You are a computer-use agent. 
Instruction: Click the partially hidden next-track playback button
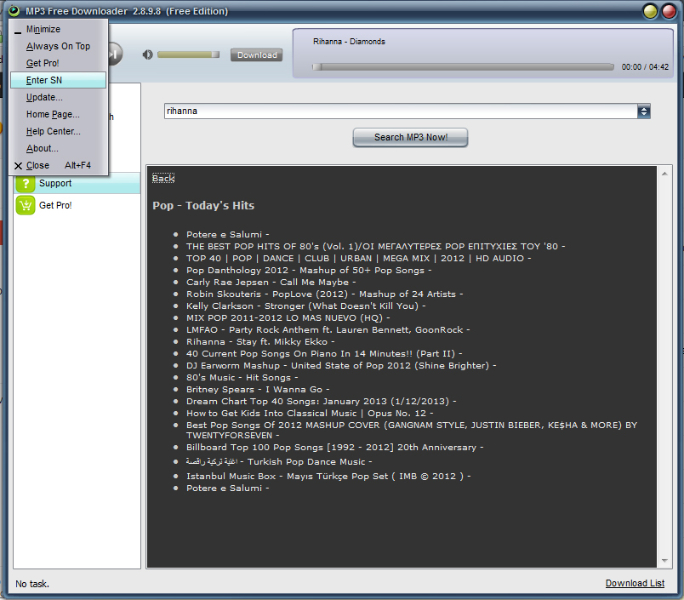[x=115, y=54]
